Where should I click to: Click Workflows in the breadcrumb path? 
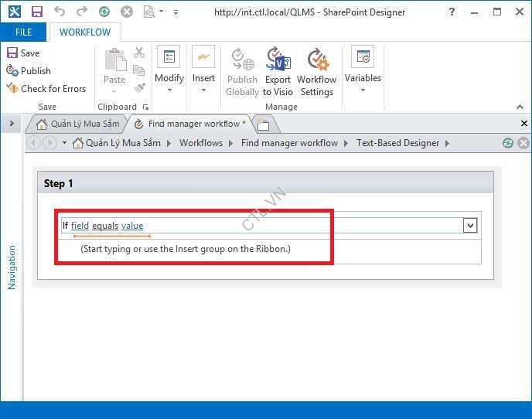coord(200,143)
